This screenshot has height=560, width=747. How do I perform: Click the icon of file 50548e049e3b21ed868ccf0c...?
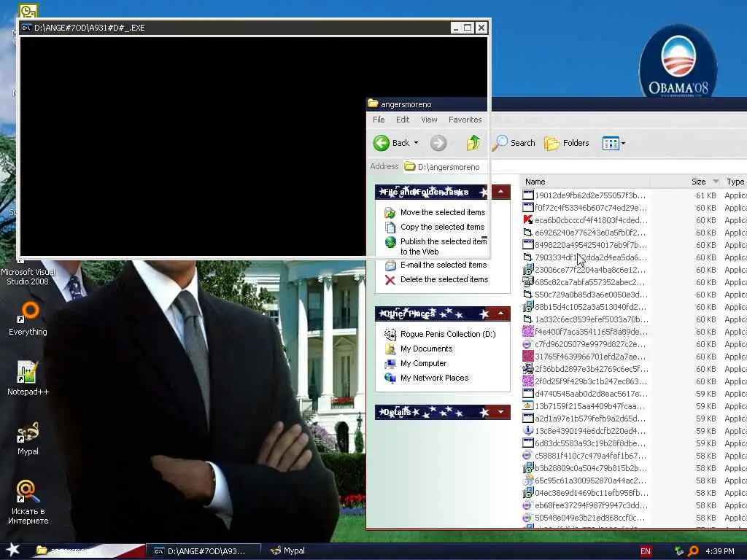[528, 517]
